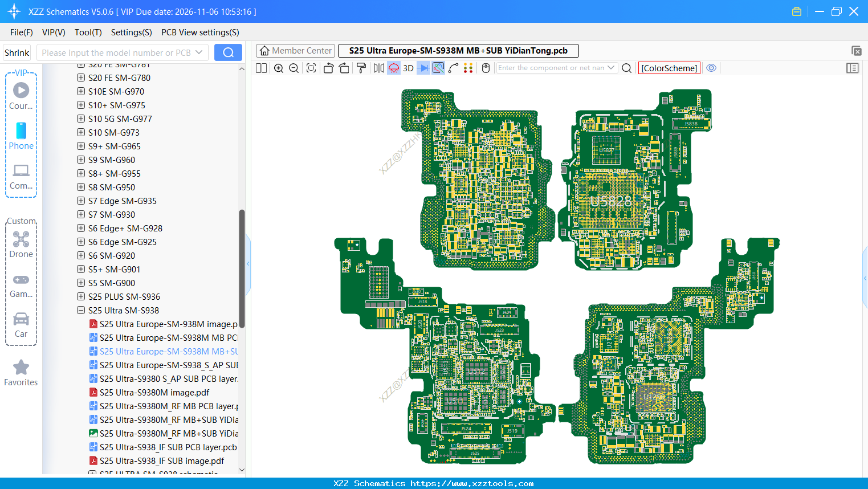Open the Settings(S) menu
Screen dimensions: 868x489
point(132,32)
